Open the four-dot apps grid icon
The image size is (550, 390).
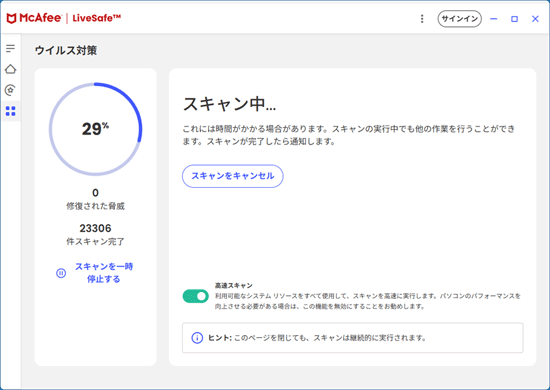coord(11,111)
